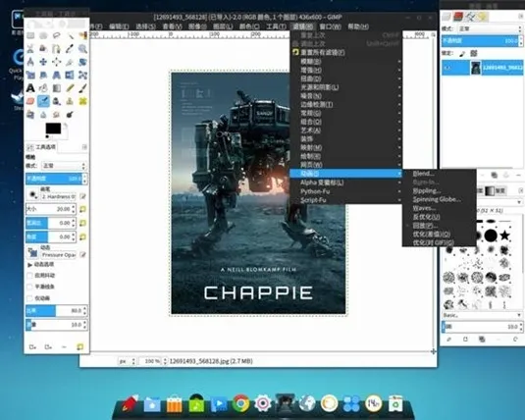Screen dimensions: 525x420
Task: Adjust the brush Spacing slider showing 10.0
Action: [x=480, y=327]
